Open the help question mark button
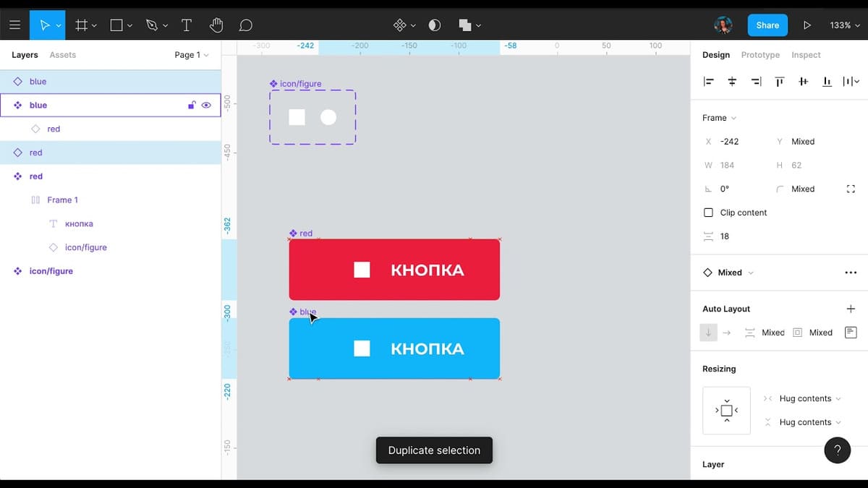This screenshot has width=868, height=488. click(x=837, y=450)
